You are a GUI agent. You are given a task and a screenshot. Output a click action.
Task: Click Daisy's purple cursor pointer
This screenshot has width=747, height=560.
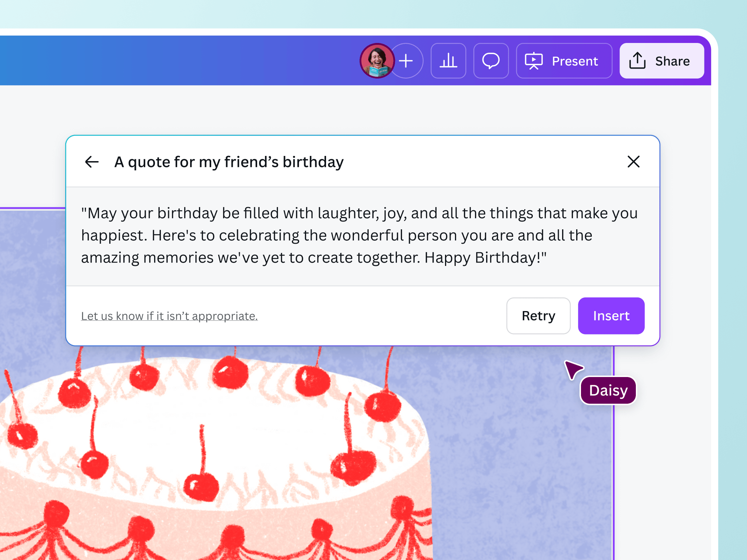click(x=574, y=370)
